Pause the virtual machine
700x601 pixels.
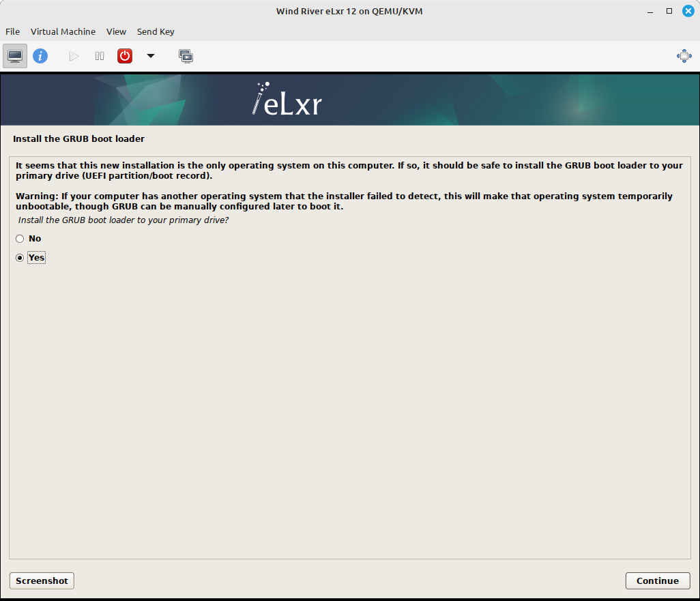pos(99,55)
